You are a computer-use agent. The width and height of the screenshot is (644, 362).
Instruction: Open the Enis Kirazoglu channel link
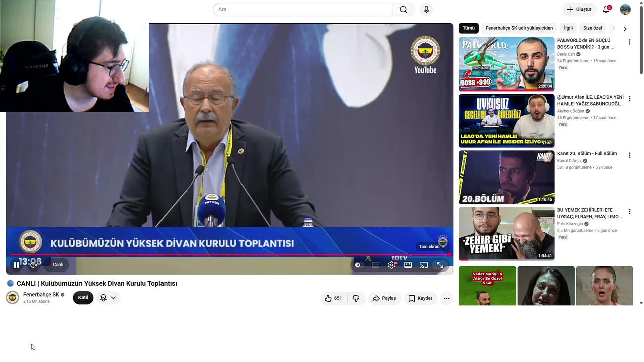(570, 224)
